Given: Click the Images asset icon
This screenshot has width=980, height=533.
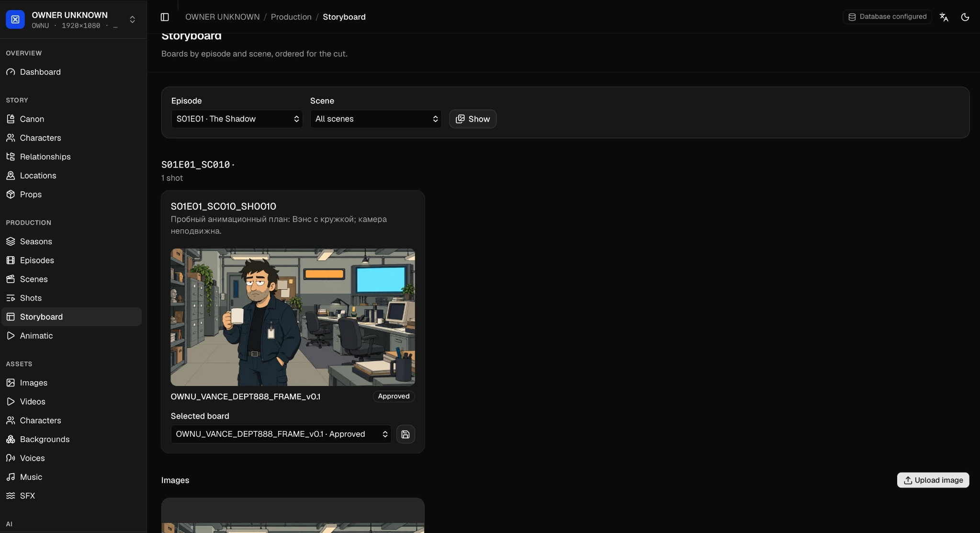Looking at the screenshot, I should [11, 383].
